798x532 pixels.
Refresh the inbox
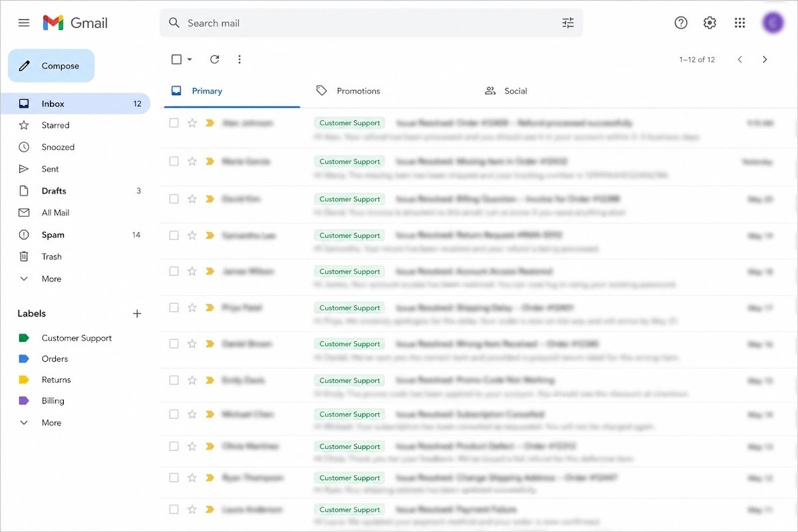click(x=214, y=59)
